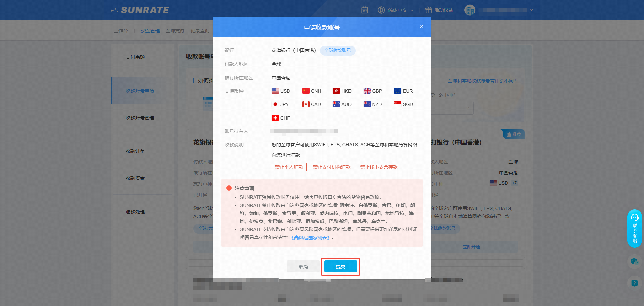Click the SUNRATE logo in header
This screenshot has width=644, height=306.
pos(140,10)
